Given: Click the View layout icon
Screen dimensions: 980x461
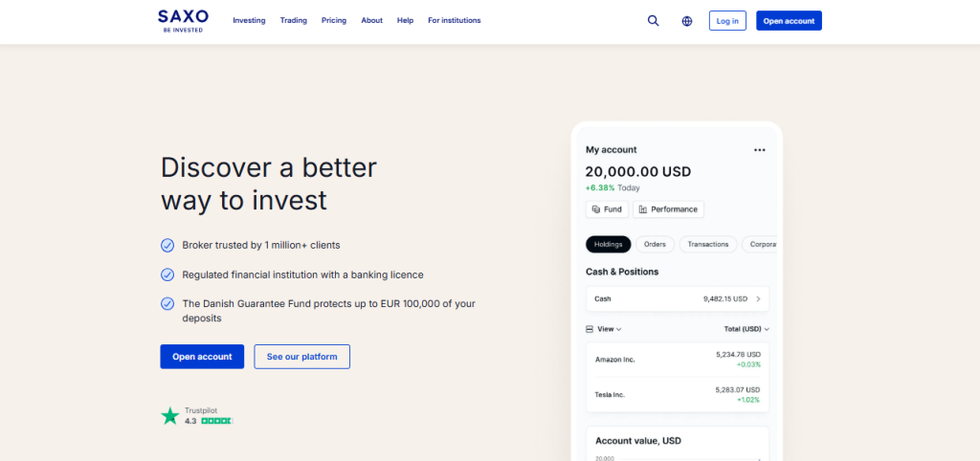Looking at the screenshot, I should pyautogui.click(x=590, y=329).
